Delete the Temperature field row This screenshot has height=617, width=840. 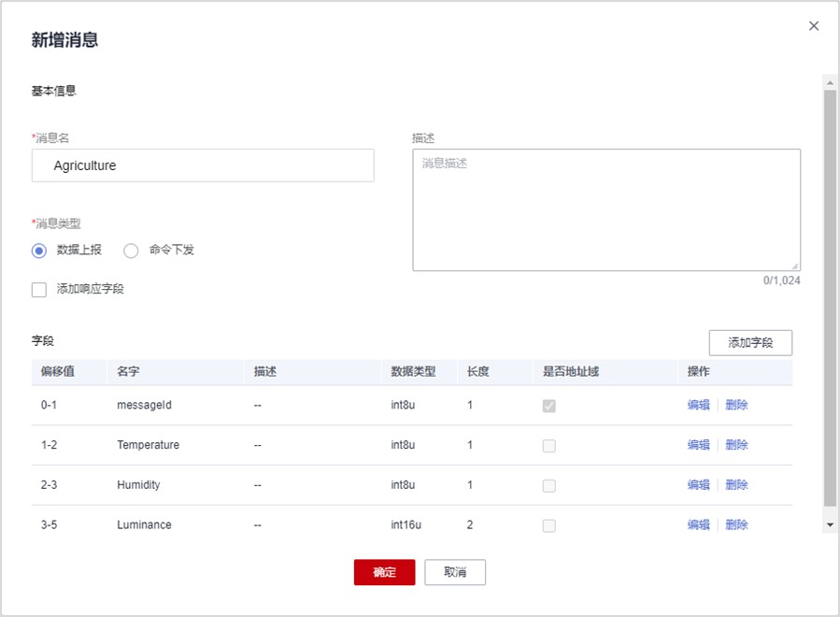pyautogui.click(x=736, y=445)
